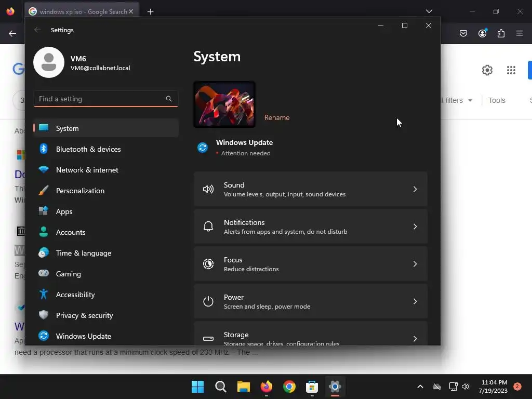
Task: Click the Time & language clock icon
Action: point(44,253)
